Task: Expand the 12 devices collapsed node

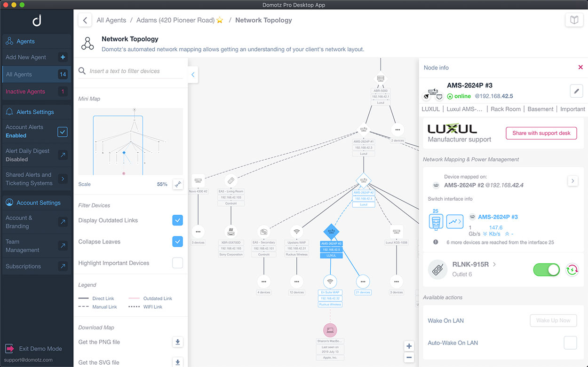Action: point(296,282)
